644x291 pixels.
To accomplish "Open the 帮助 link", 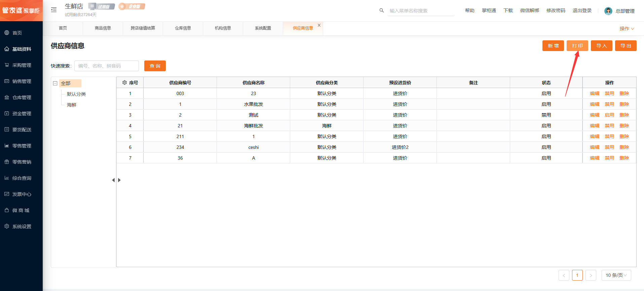I will pos(470,10).
